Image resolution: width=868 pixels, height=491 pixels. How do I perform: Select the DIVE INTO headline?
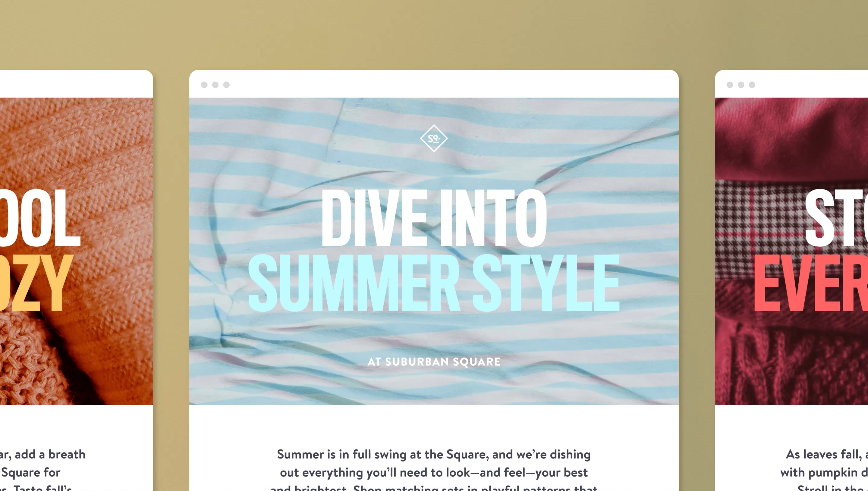click(x=434, y=218)
